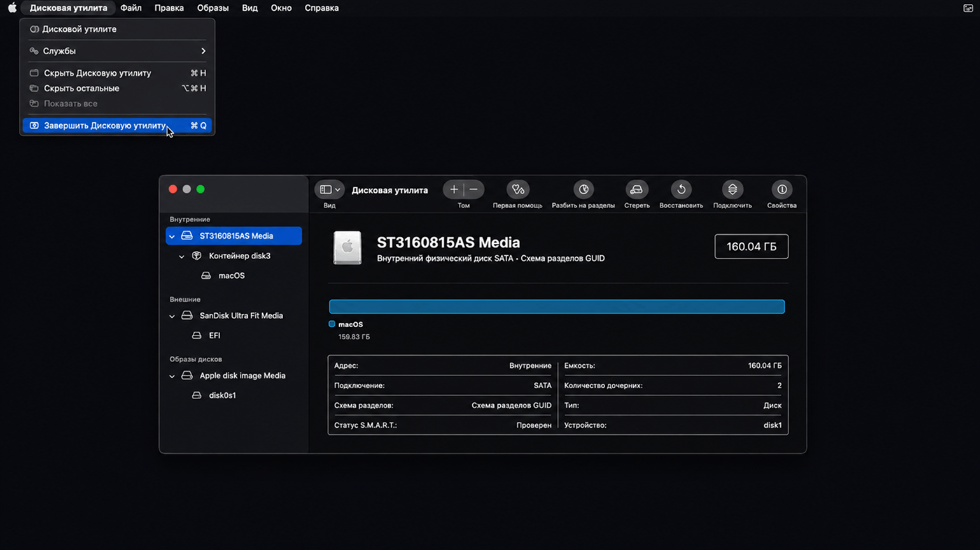The height and width of the screenshot is (550, 980).
Task: Click the yellow minimize window button
Action: click(186, 189)
